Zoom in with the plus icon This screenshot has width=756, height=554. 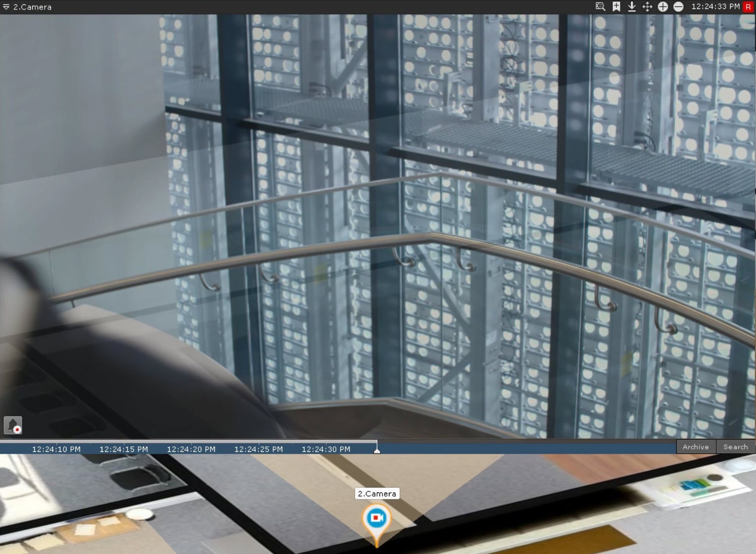point(663,7)
